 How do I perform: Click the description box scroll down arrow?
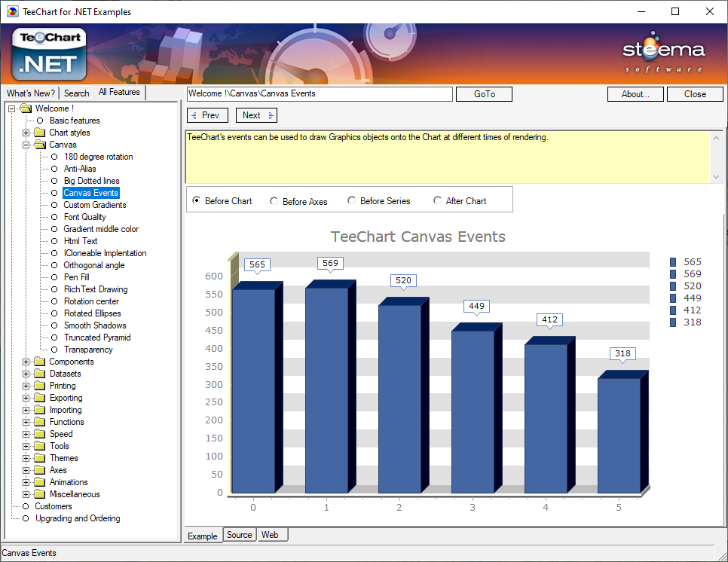click(x=717, y=177)
